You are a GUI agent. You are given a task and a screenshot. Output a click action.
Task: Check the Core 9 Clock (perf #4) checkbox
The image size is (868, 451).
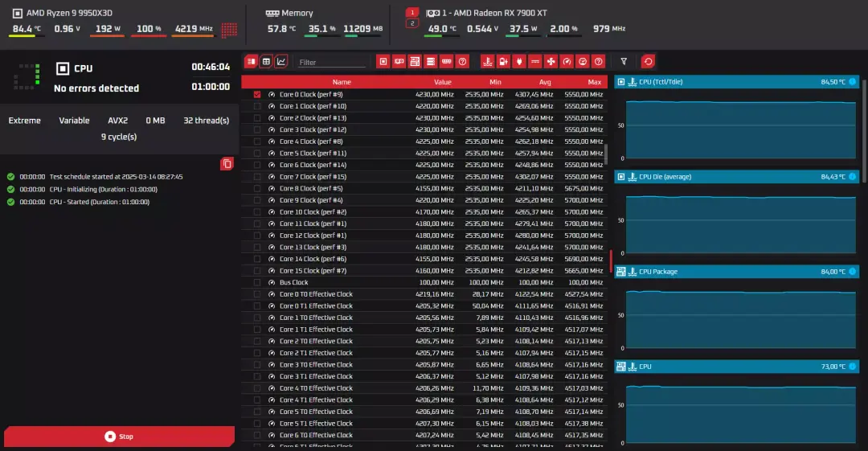click(257, 200)
